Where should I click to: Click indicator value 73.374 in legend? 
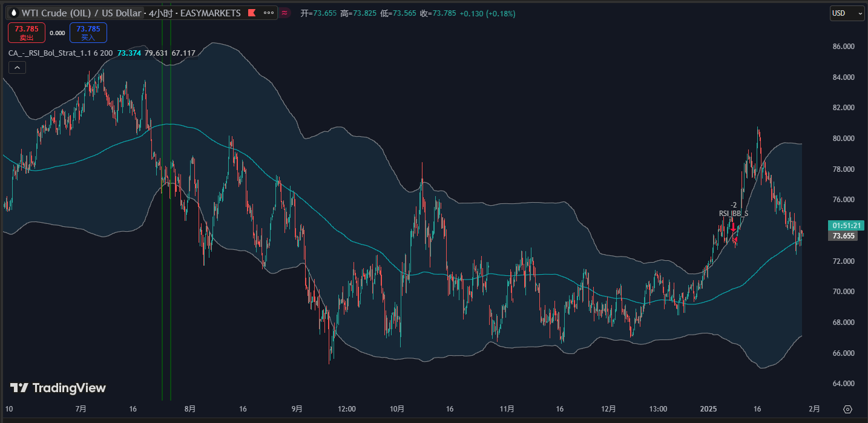tap(129, 53)
